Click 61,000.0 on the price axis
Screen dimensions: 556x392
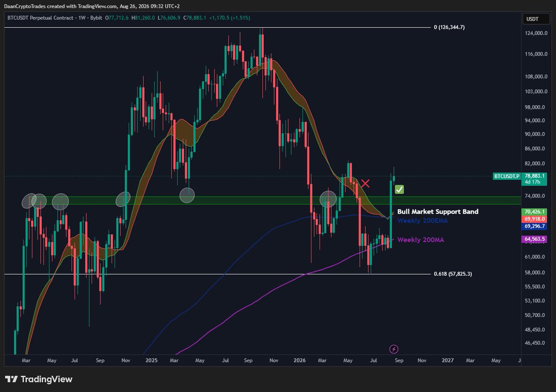click(535, 257)
